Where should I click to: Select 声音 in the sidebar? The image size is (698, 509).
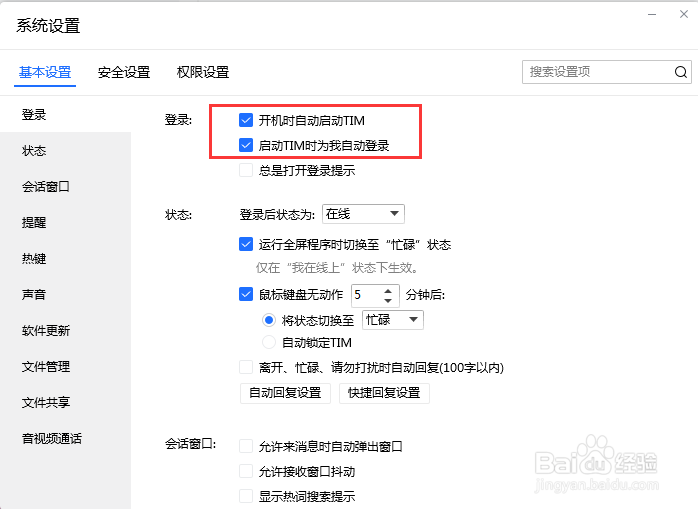point(65,294)
